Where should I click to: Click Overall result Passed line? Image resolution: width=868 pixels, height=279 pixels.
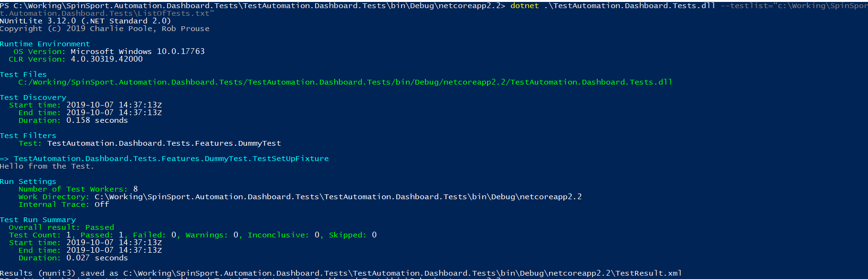pyautogui.click(x=61, y=227)
